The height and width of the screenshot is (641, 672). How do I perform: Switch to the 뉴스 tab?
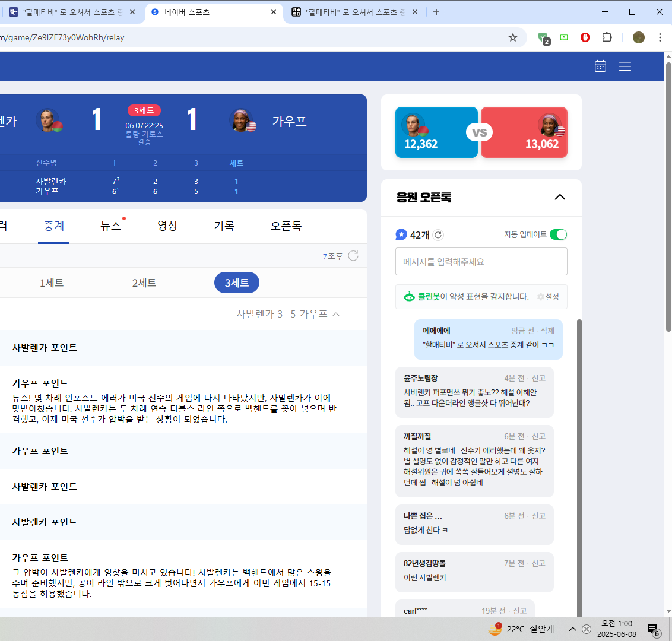click(x=110, y=226)
